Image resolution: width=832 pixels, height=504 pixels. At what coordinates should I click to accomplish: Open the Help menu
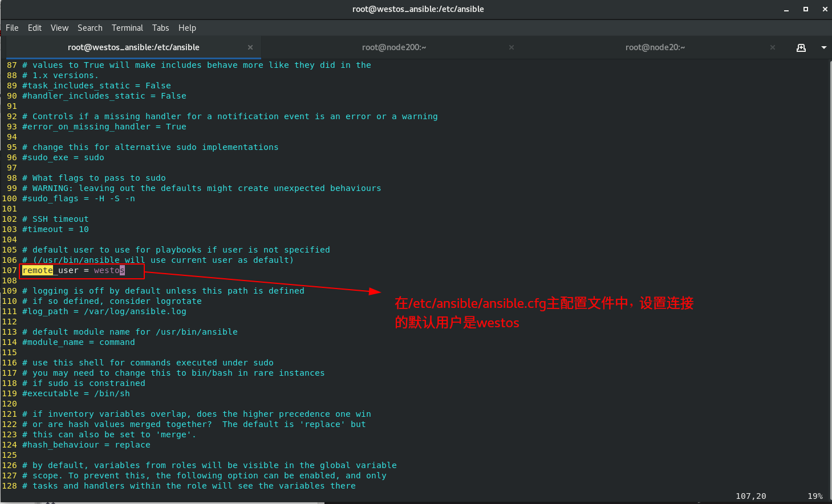pyautogui.click(x=187, y=28)
